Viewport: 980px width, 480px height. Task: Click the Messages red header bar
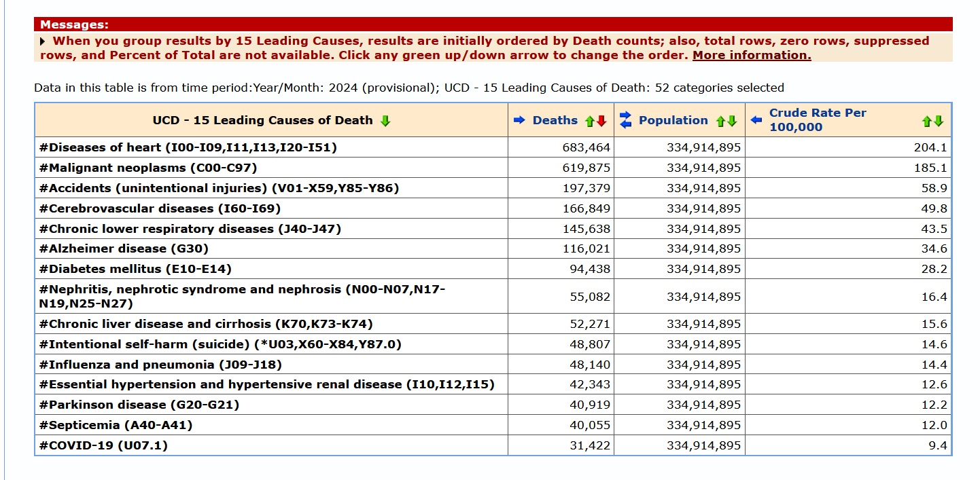493,24
